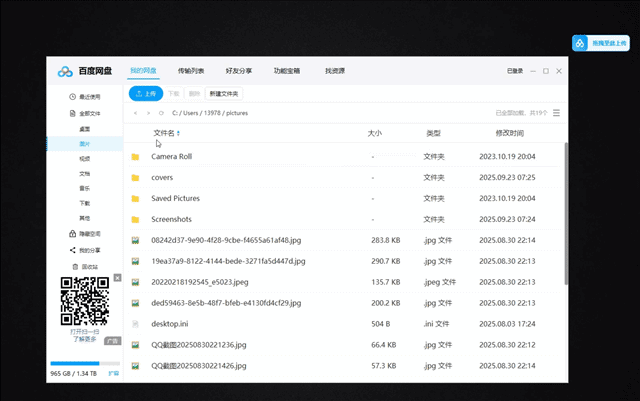Click the 扩容 expand storage link
Screen dimensions: 640x401
tap(113, 373)
